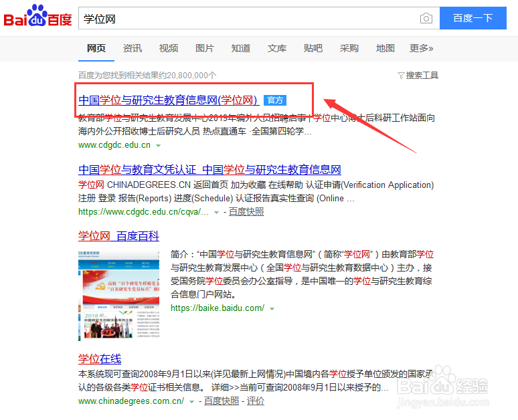Screen dimensions: 518x420
Task: Open 学位网_百度百科 result
Action: click(x=118, y=236)
